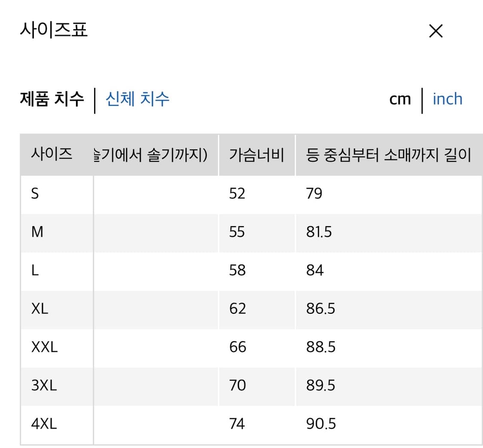Image resolution: width=483 pixels, height=448 pixels.
Task: Toggle measurement units to inch
Action: 448,99
